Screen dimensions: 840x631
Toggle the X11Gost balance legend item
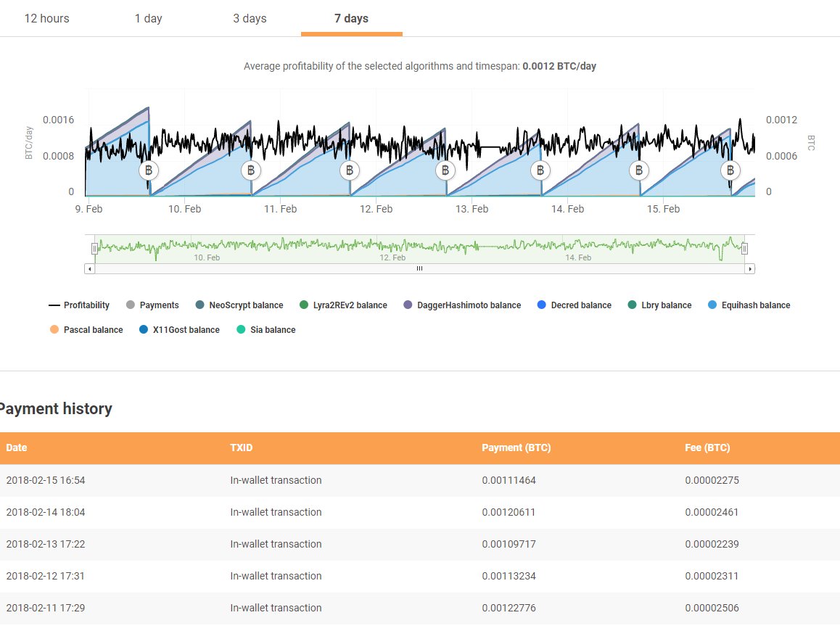179,329
